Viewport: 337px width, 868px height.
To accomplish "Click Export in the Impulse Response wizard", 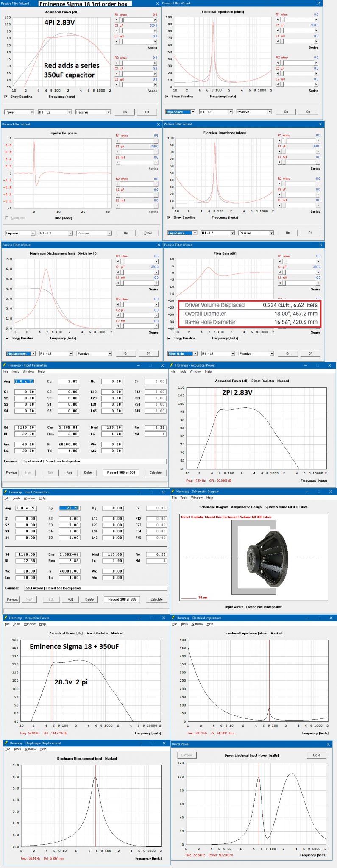I will click(x=148, y=233).
